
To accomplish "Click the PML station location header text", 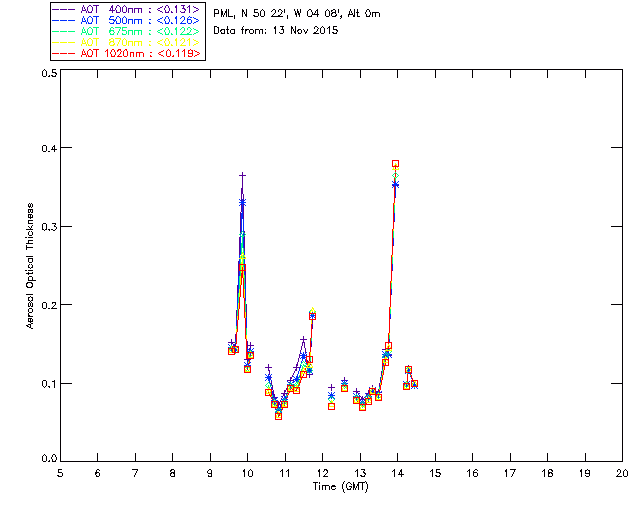I will 297,14.
